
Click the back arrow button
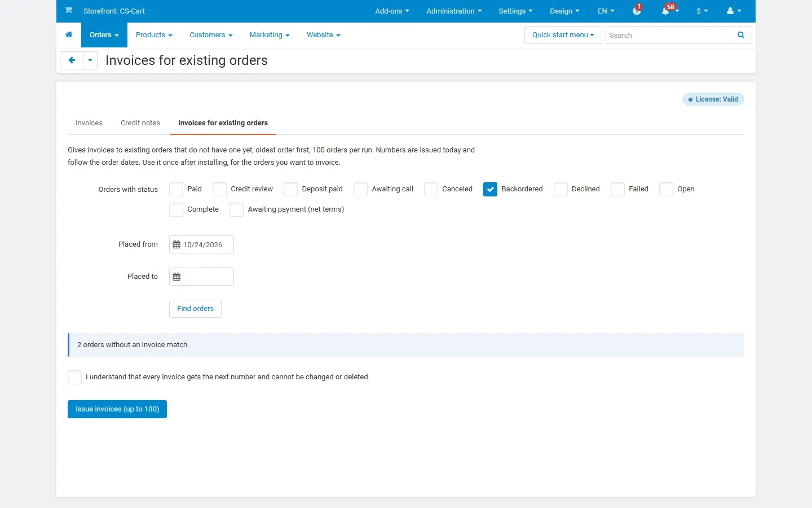point(72,60)
